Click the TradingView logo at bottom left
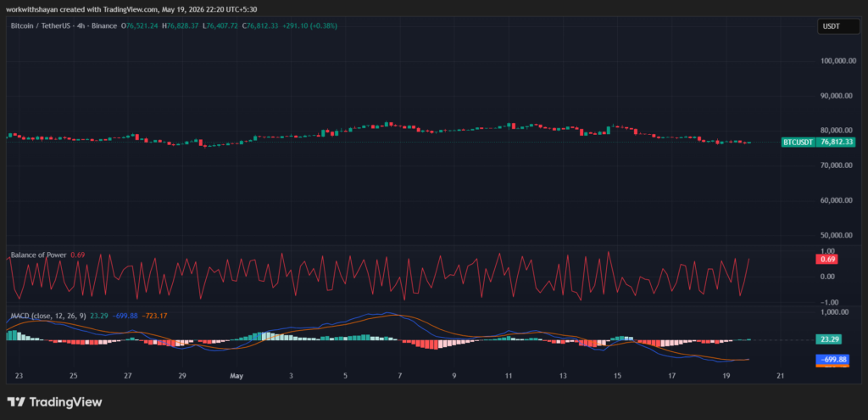The width and height of the screenshot is (868, 420). point(54,402)
